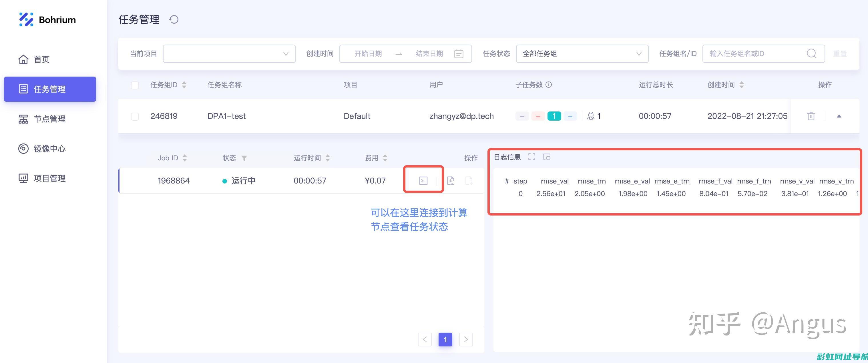Image resolution: width=868 pixels, height=363 pixels.
Task: Click the greyed file icon for job 1968864
Action: tap(469, 181)
